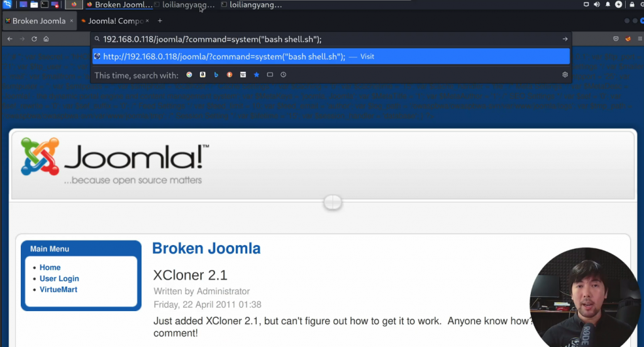Select the Joomla! Compo browser tab

[x=115, y=21]
